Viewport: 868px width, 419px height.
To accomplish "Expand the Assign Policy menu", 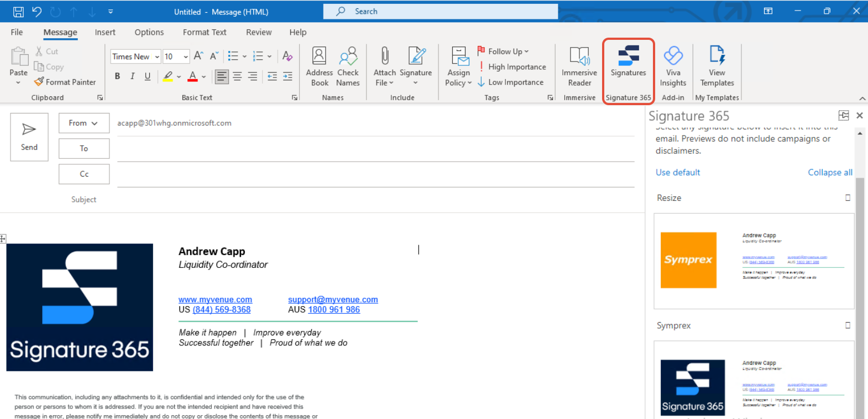I will point(459,66).
